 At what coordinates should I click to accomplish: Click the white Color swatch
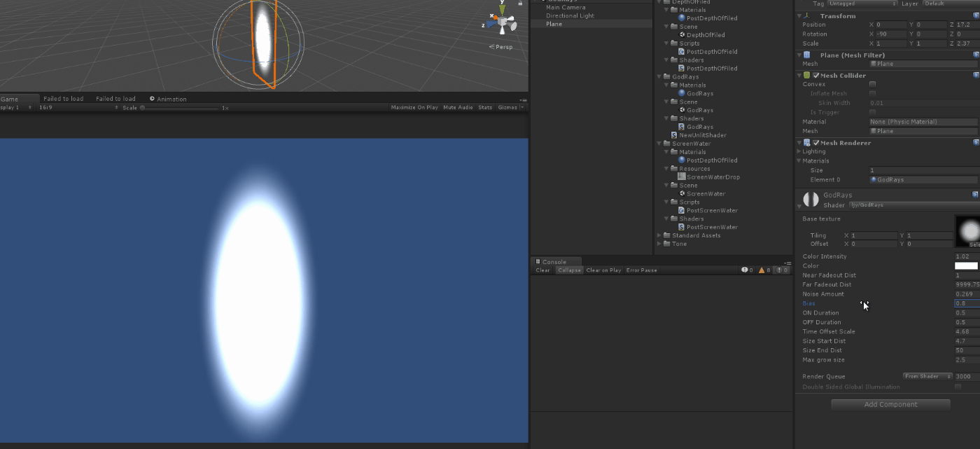[966, 266]
